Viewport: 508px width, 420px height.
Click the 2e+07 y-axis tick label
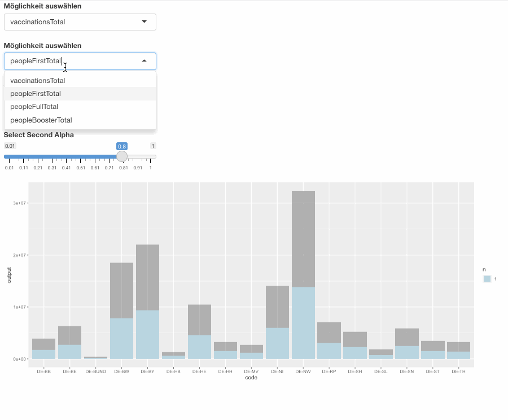coord(19,255)
